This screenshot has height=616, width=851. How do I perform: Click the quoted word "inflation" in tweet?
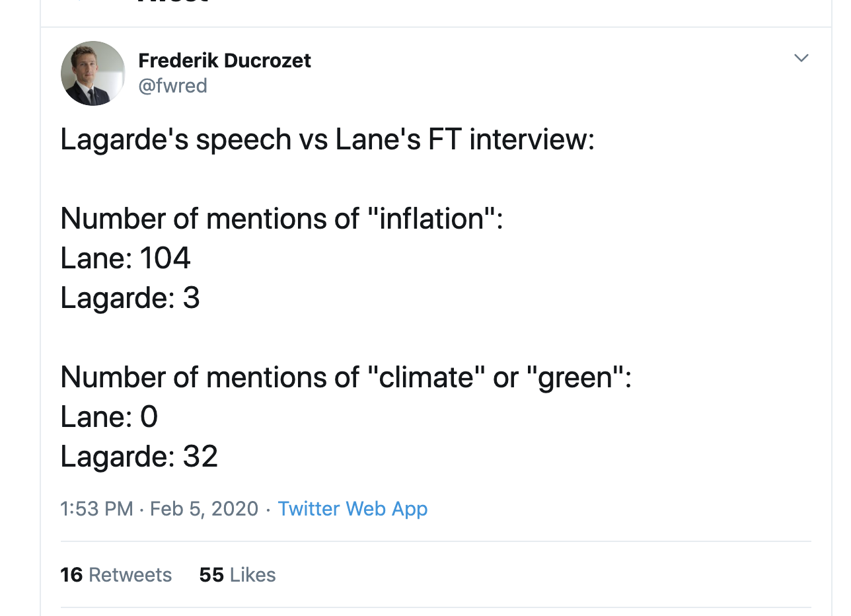click(x=431, y=219)
